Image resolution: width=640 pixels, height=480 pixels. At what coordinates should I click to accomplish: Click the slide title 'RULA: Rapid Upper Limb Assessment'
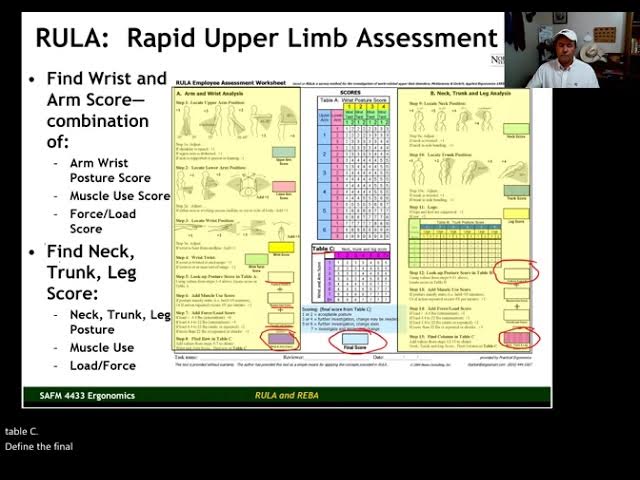[267, 38]
